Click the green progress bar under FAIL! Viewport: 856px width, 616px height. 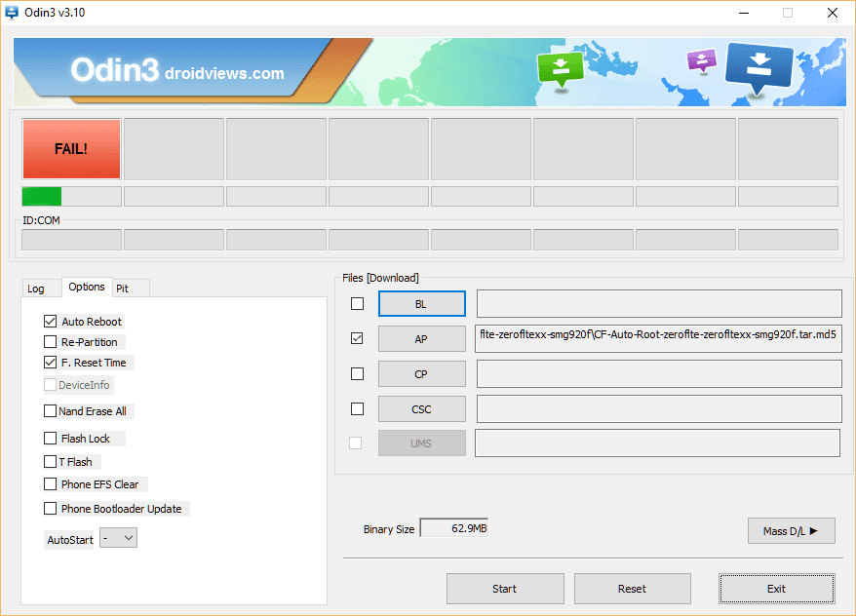71,197
